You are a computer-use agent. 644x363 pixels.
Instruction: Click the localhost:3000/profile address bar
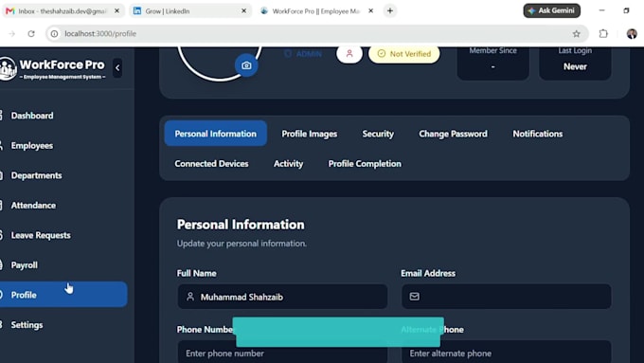coord(316,34)
